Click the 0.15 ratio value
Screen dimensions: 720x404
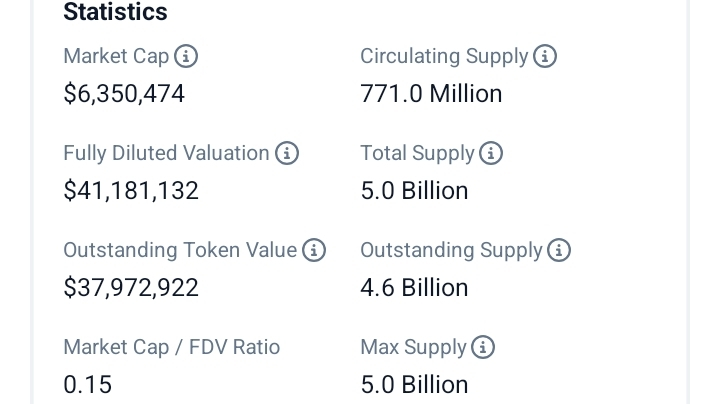[x=87, y=385]
